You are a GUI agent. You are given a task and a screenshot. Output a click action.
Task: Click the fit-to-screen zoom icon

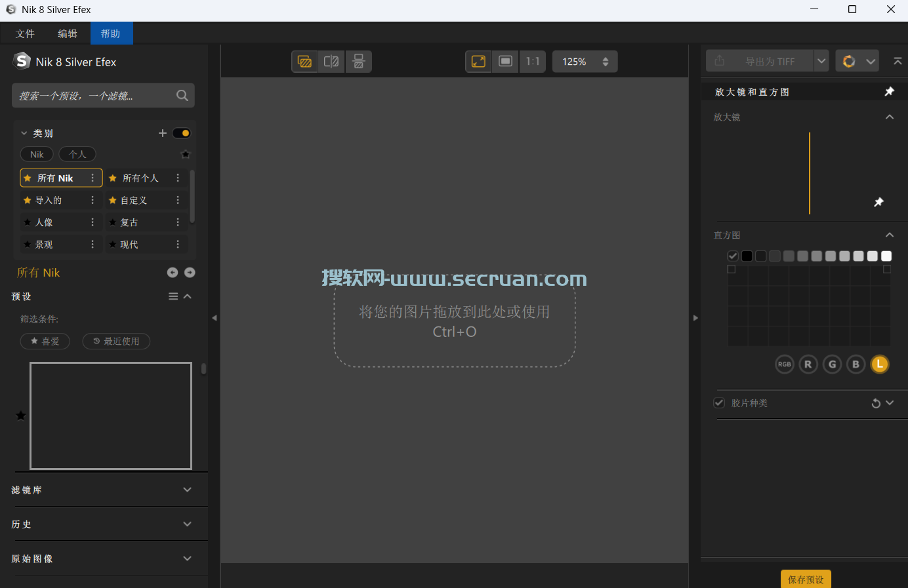click(x=479, y=62)
